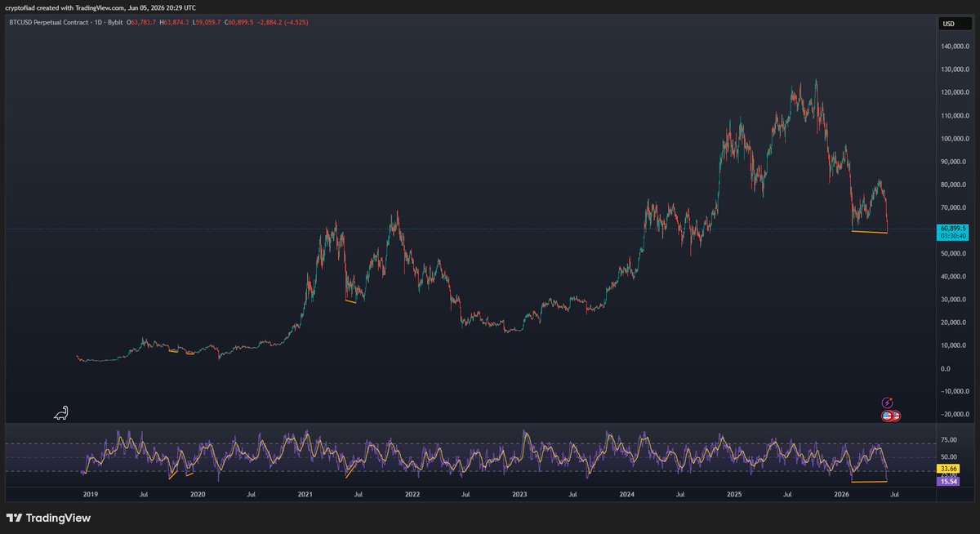
Task: Click the 2019 time axis label
Action: 91,495
